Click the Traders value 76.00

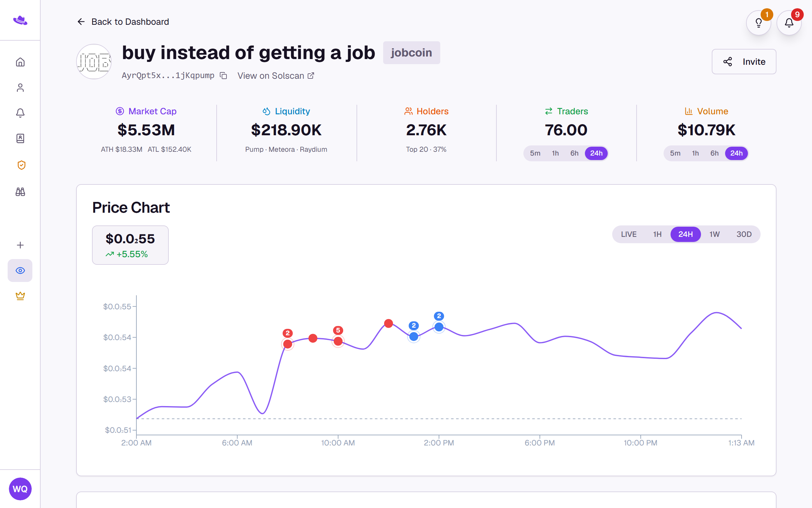(x=566, y=130)
